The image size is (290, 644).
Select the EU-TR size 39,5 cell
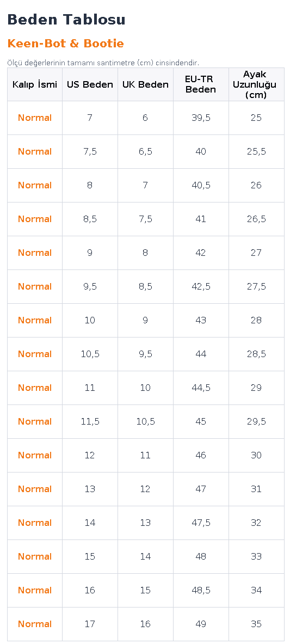(x=201, y=118)
